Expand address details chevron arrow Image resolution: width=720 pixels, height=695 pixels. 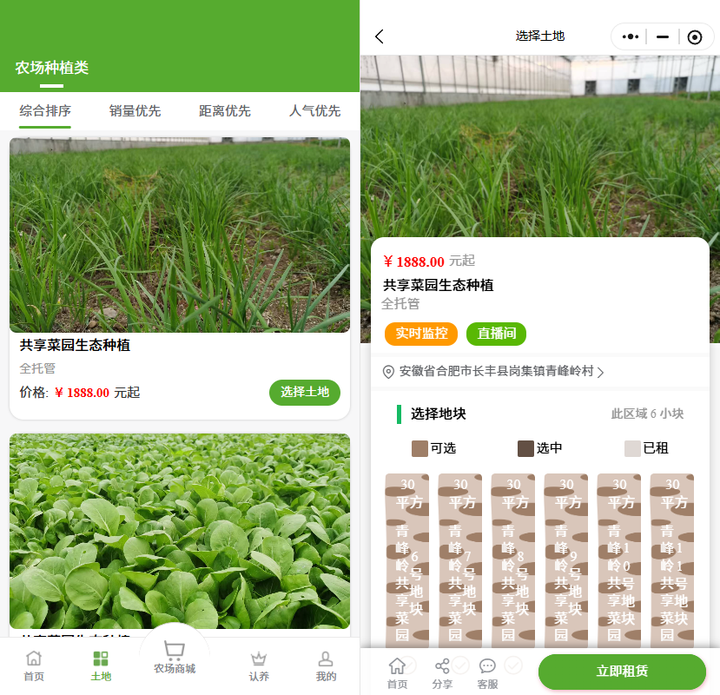(601, 372)
